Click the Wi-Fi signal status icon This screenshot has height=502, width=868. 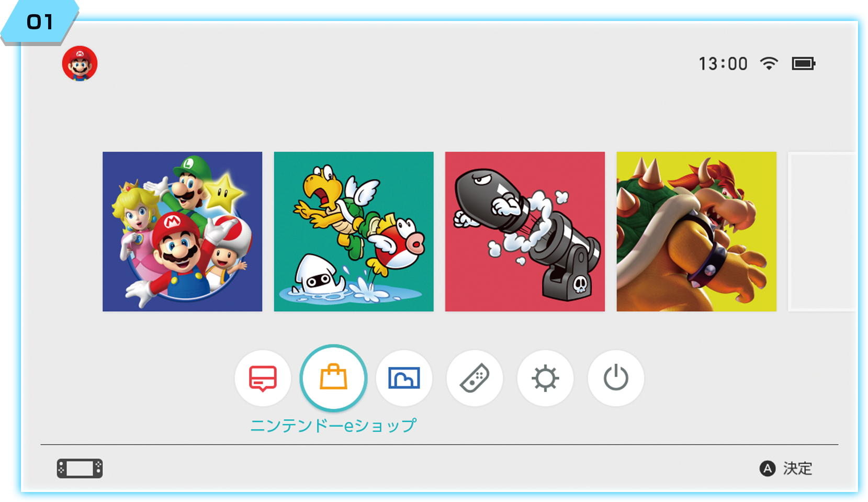tap(769, 63)
